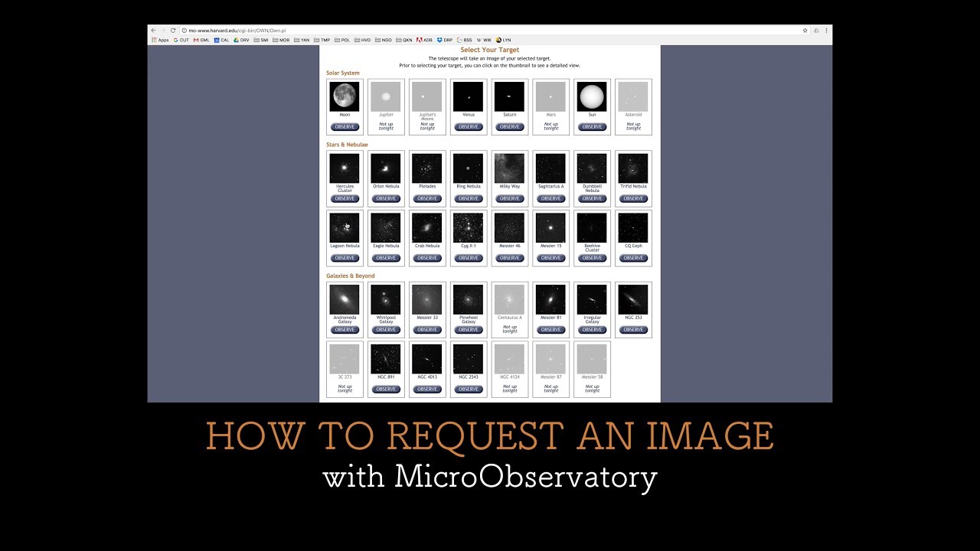
Task: Open the WIK Wikipedia bookmark
Action: tap(485, 40)
